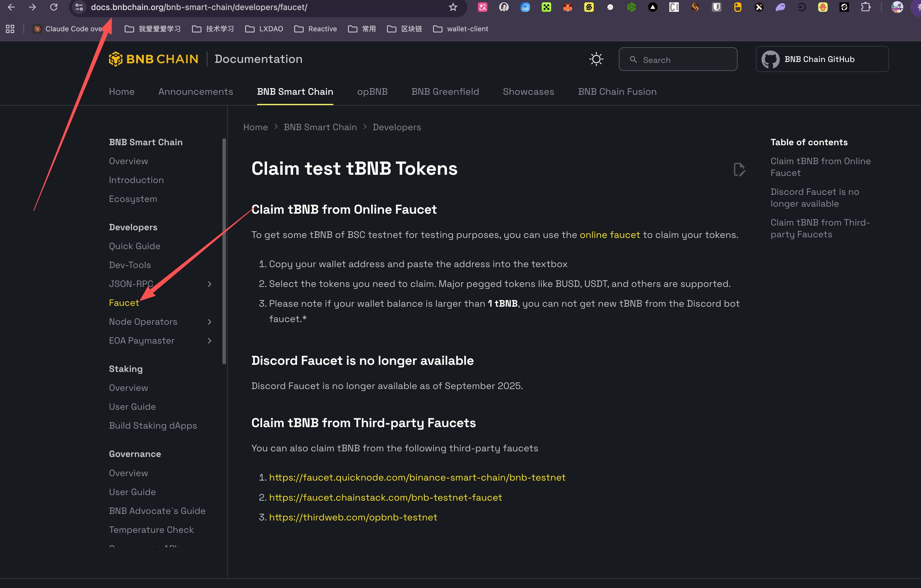This screenshot has height=588, width=921.
Task: Expand the Node Operators sidebar section
Action: (209, 322)
